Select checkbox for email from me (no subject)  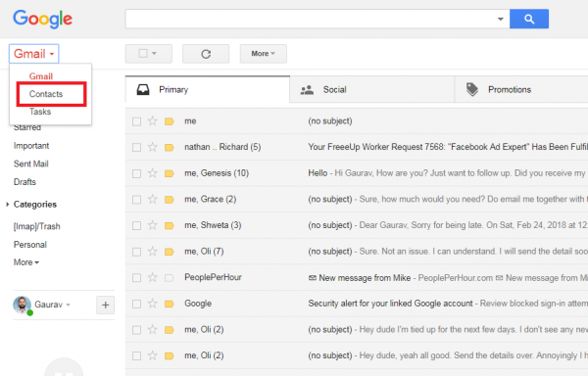[x=136, y=121]
